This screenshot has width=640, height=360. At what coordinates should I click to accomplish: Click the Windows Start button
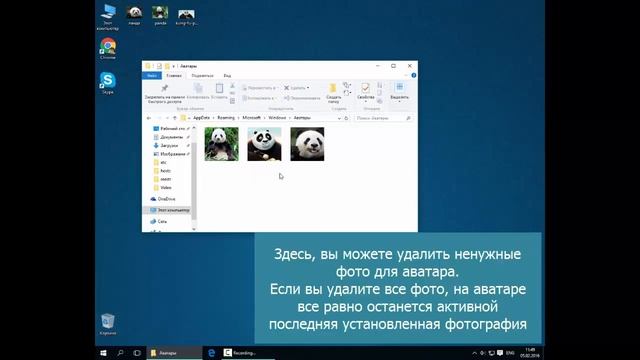pos(103,353)
